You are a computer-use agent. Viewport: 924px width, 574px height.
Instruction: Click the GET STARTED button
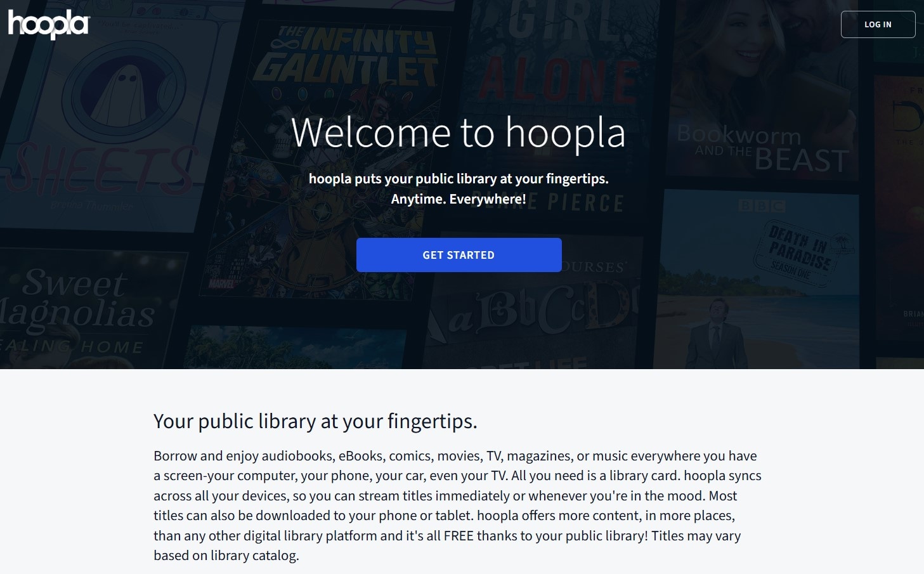click(x=459, y=255)
